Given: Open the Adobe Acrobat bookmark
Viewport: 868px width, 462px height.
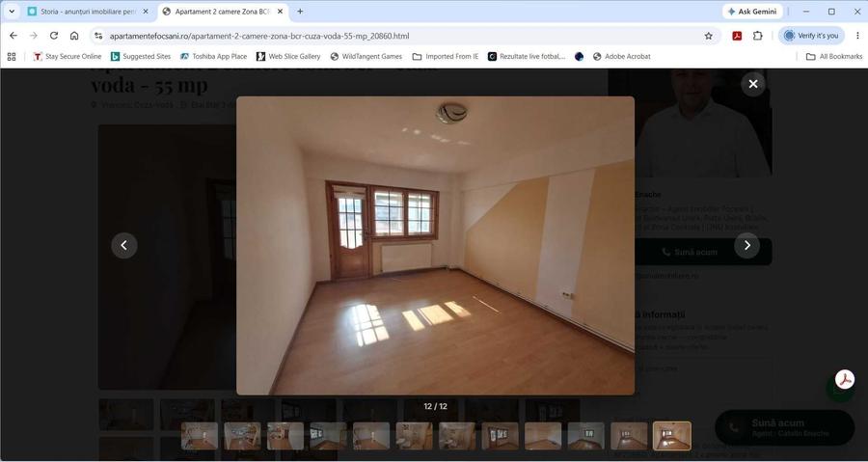Looking at the screenshot, I should (622, 57).
